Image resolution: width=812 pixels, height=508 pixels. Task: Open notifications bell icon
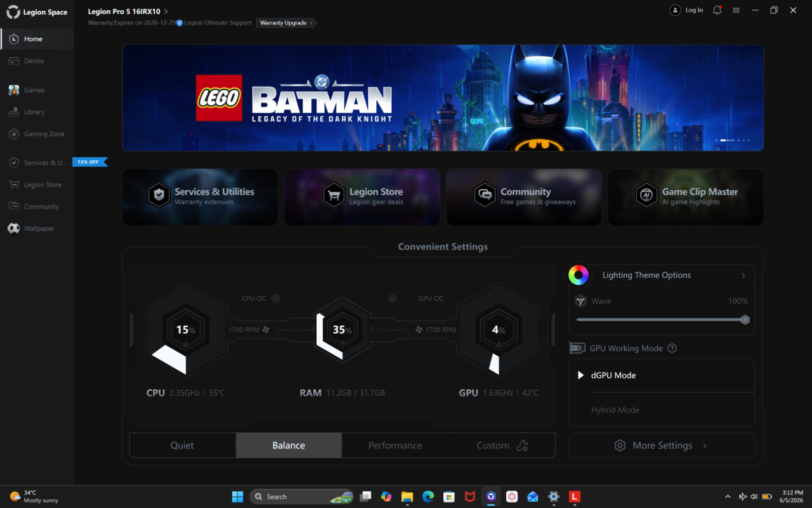click(x=717, y=10)
